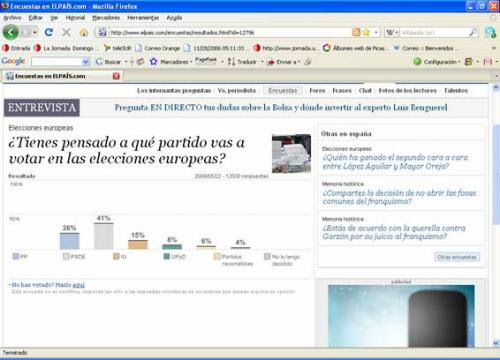Click the ballot box photo thumbnail
The width and height of the screenshot is (500, 360).
pyautogui.click(x=291, y=153)
